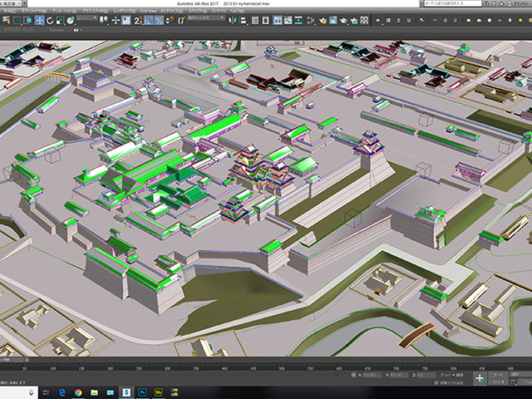Toggle the 2D Snaps button
The height and width of the screenshot is (399, 532).
tap(137, 20)
